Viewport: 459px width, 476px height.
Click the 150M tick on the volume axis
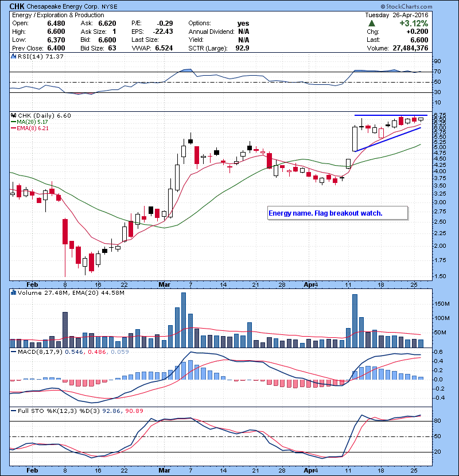[x=442, y=303]
